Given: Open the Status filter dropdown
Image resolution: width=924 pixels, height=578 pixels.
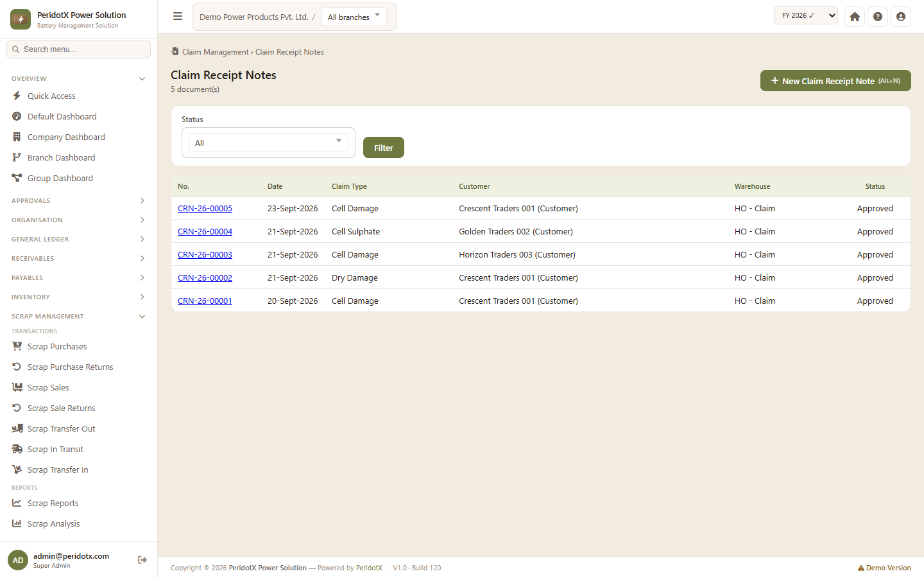Looking at the screenshot, I should click(268, 143).
